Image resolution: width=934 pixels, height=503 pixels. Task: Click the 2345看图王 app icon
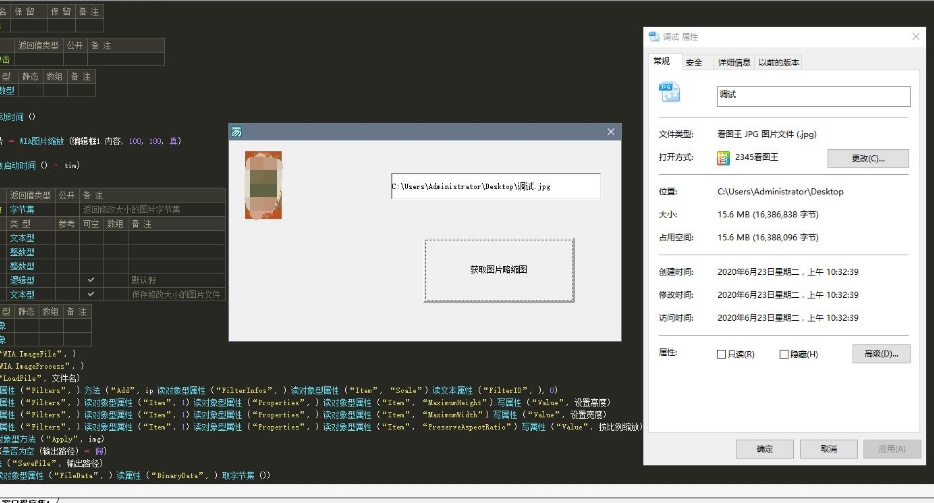click(724, 158)
